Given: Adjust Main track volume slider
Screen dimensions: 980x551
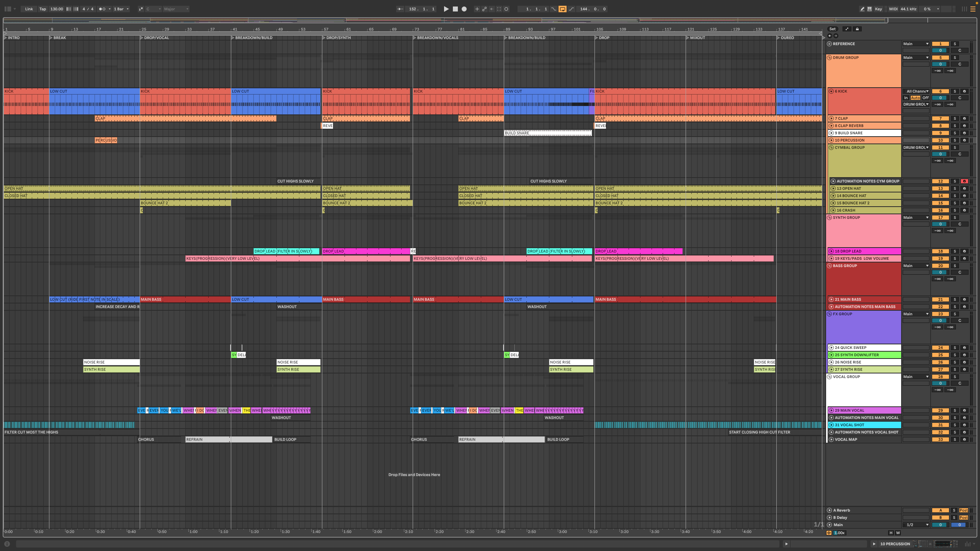Looking at the screenshot, I should click(x=940, y=525).
